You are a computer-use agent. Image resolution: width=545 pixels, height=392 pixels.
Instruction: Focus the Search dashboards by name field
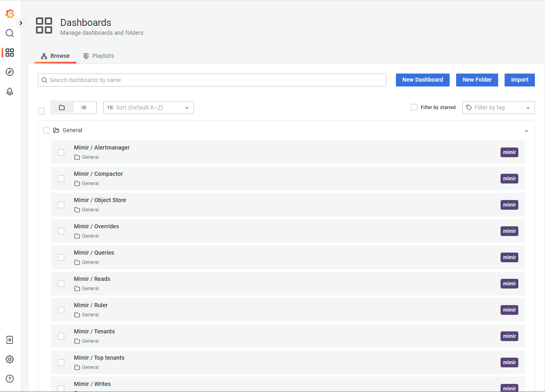coord(212,80)
